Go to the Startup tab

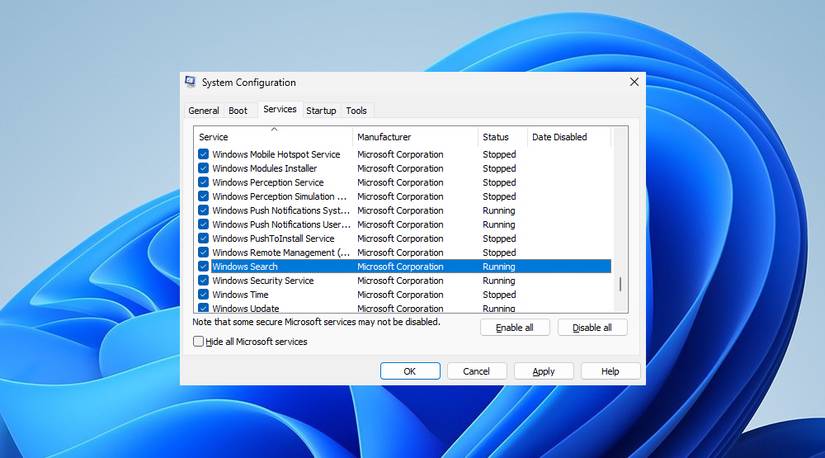click(321, 111)
